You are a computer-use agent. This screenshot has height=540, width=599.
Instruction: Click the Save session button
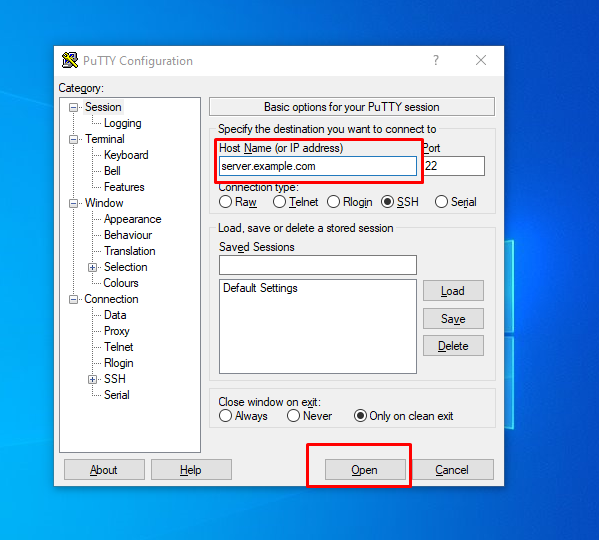pos(453,319)
